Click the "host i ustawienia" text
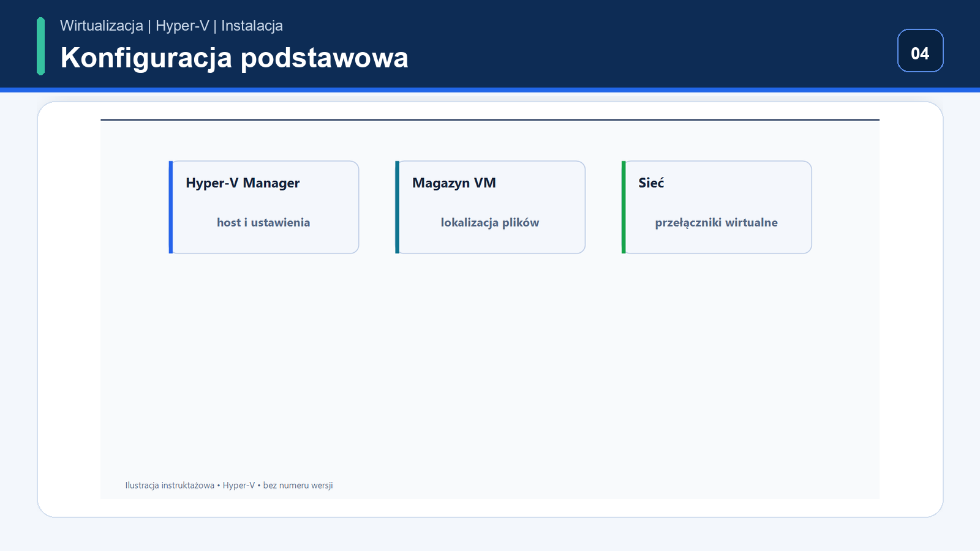The height and width of the screenshot is (551, 980). click(x=263, y=222)
